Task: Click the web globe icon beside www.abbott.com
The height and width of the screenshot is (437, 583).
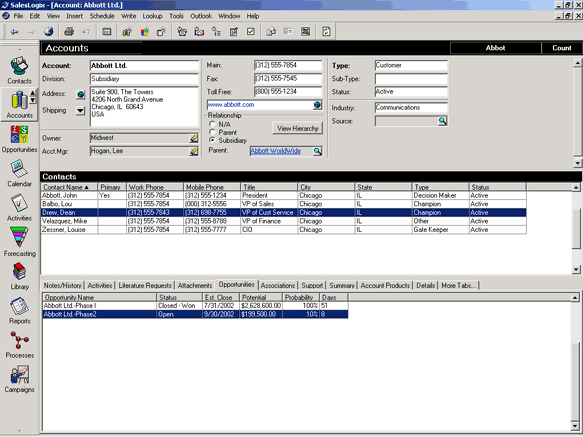Action: click(317, 105)
